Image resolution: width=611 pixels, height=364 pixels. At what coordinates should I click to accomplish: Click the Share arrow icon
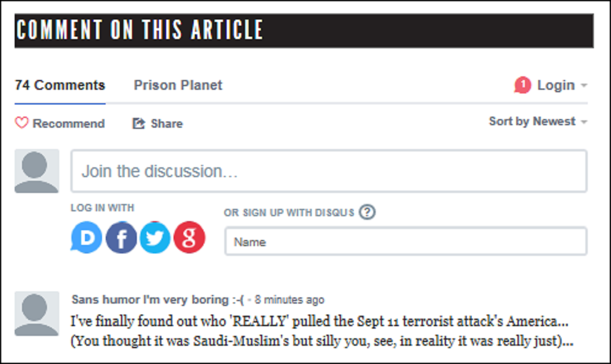pyautogui.click(x=139, y=124)
